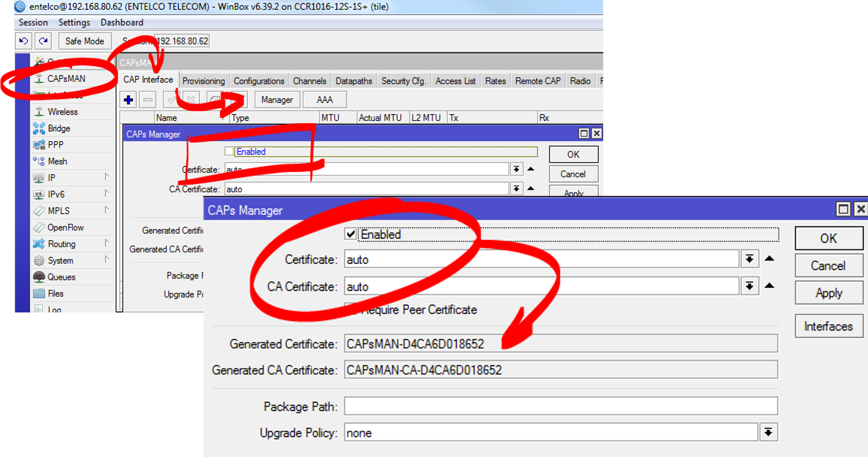Click the redo arrow icon in the toolbar

click(43, 41)
